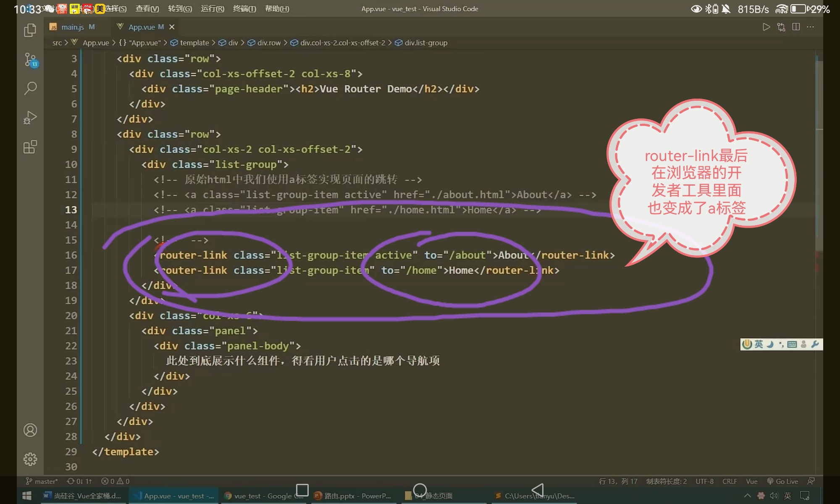Click Go Live in status bar

[782, 481]
